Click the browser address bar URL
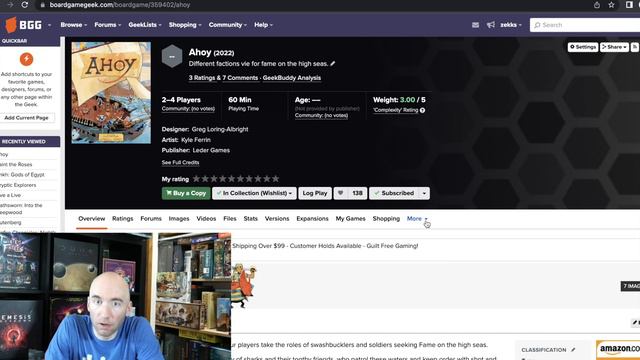The height and width of the screenshot is (360, 640). (120, 5)
